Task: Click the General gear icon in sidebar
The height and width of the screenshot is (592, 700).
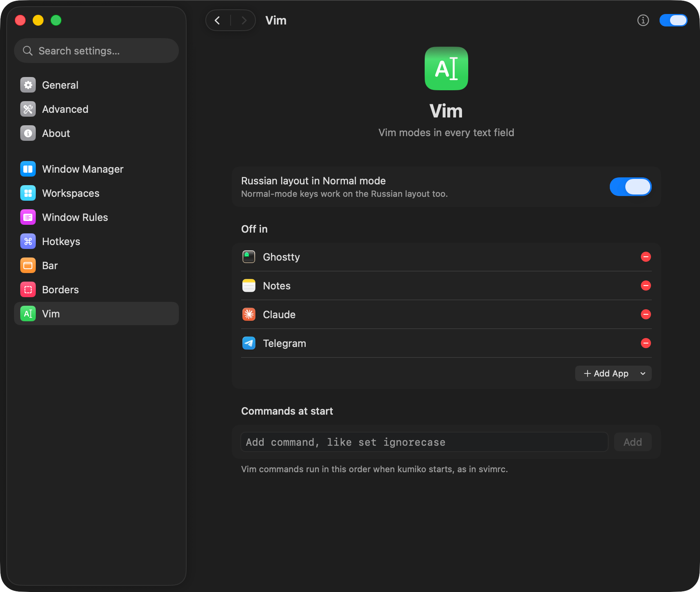Action: click(28, 85)
